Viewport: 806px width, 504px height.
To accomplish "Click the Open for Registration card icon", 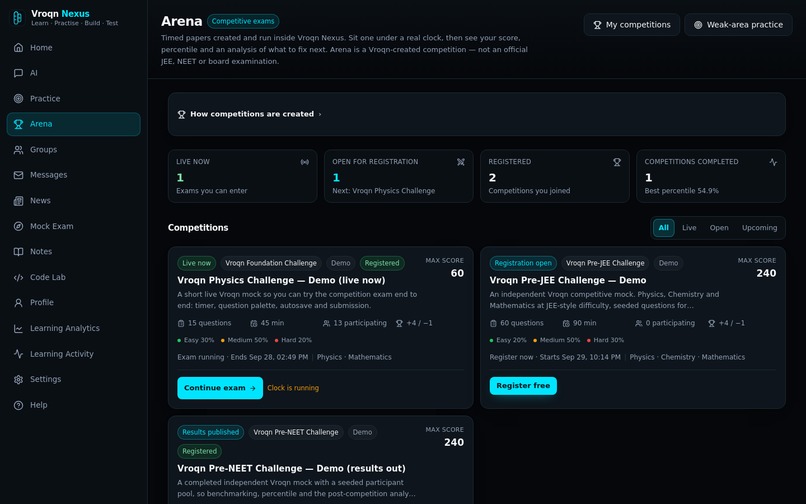I will (x=461, y=162).
